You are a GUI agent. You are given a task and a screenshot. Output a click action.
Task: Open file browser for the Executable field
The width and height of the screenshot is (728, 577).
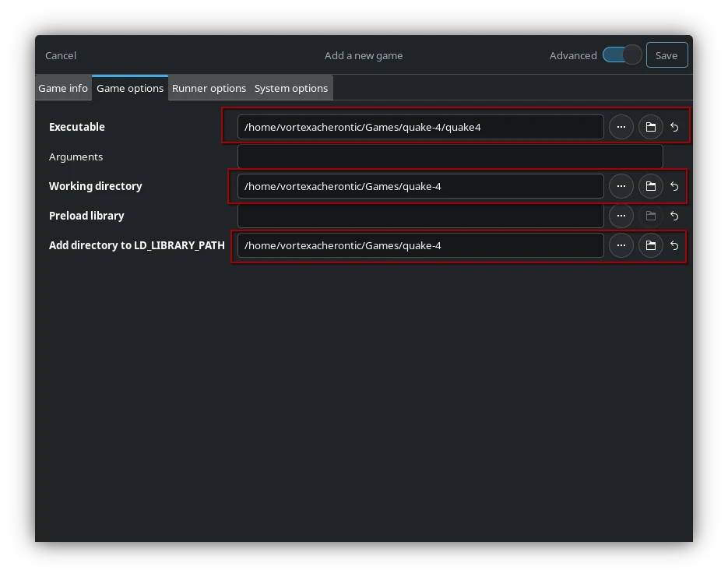621,126
